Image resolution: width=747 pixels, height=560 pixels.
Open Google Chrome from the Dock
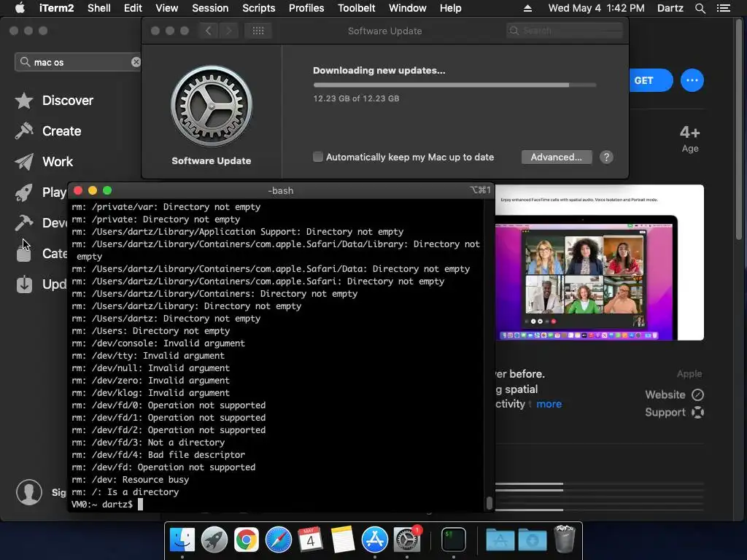(247, 540)
